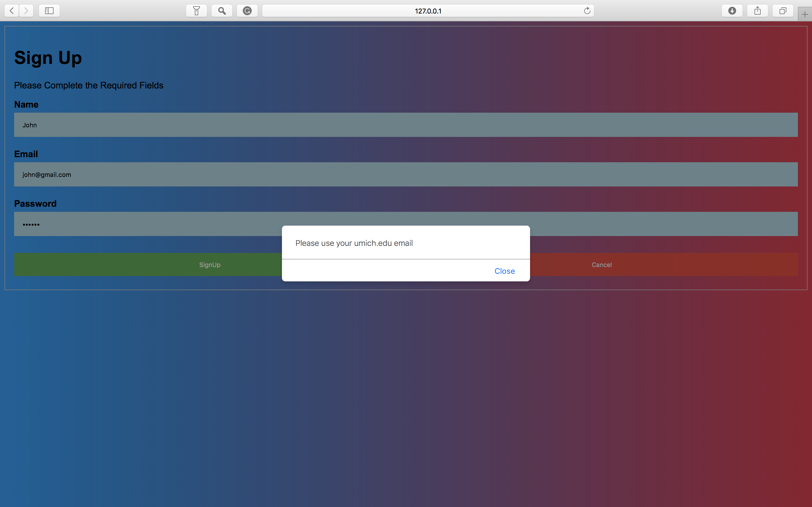Screen dimensions: 812x507
Task: Click the flashlight extension icon
Action: (x=196, y=11)
